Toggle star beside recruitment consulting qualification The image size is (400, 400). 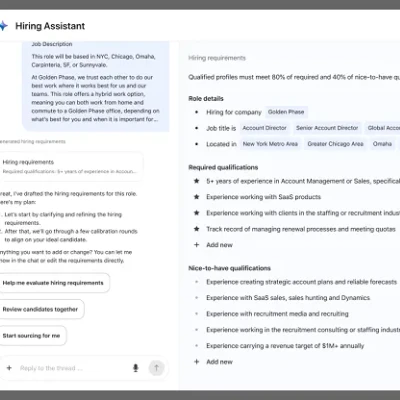197,330
